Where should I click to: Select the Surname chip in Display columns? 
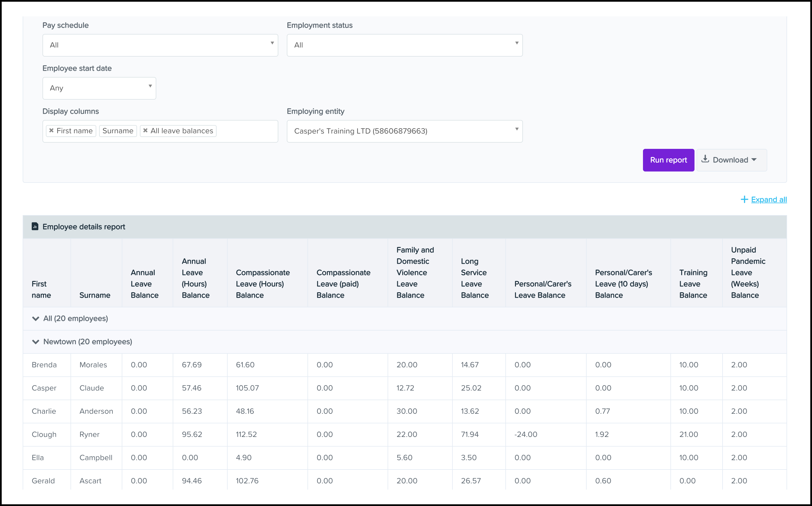pos(118,131)
